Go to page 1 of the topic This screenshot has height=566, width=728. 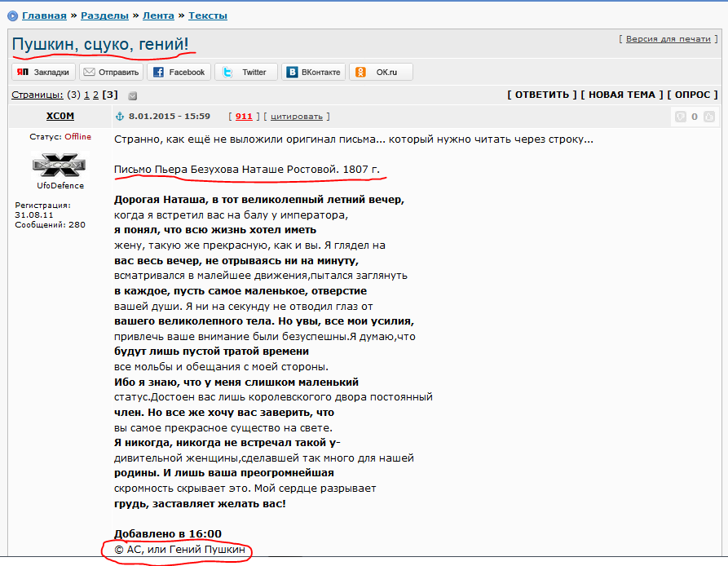point(86,95)
